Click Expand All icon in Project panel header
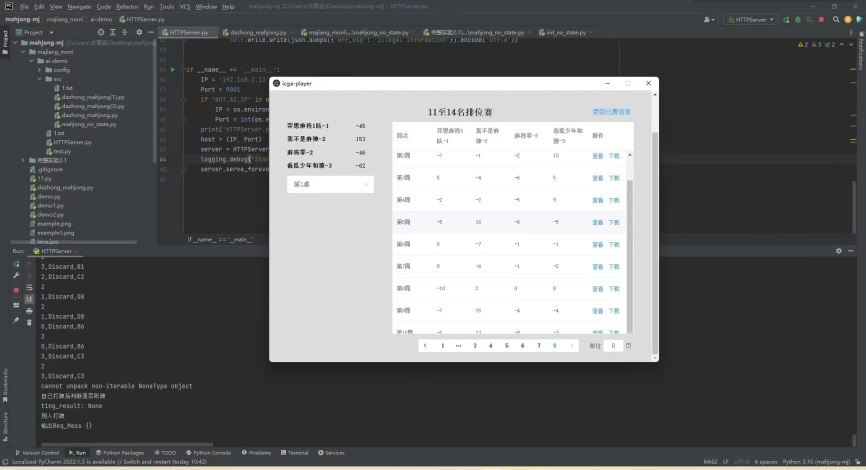Viewport: 866px width, 470px height. pyautogui.click(x=113, y=33)
